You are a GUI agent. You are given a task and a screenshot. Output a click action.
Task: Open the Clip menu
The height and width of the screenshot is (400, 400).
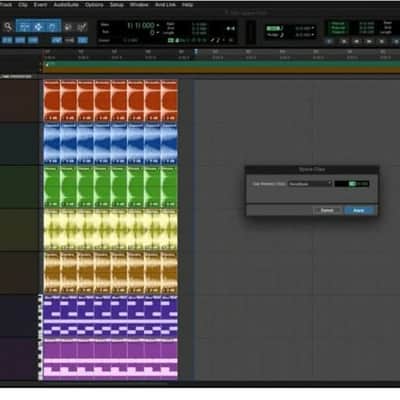click(x=23, y=5)
